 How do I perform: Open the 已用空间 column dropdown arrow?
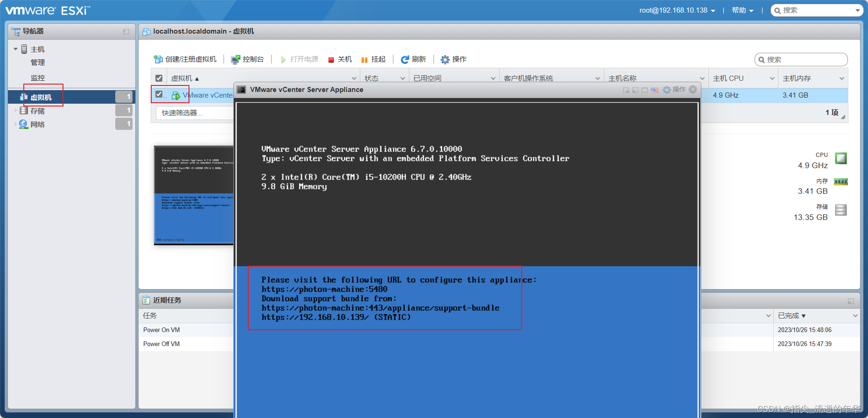493,78
